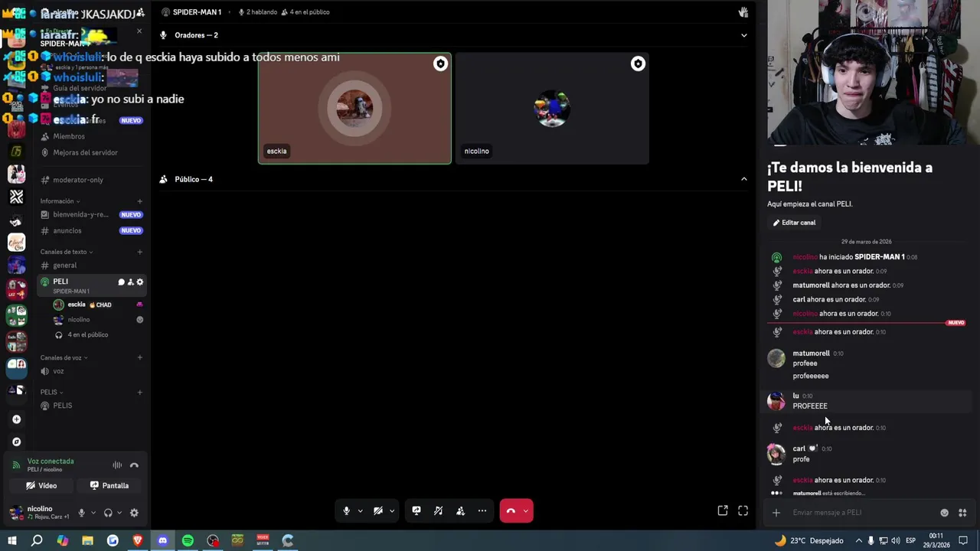Click the plus attach button in chat
Viewport: 980px width, 551px height.
[776, 513]
